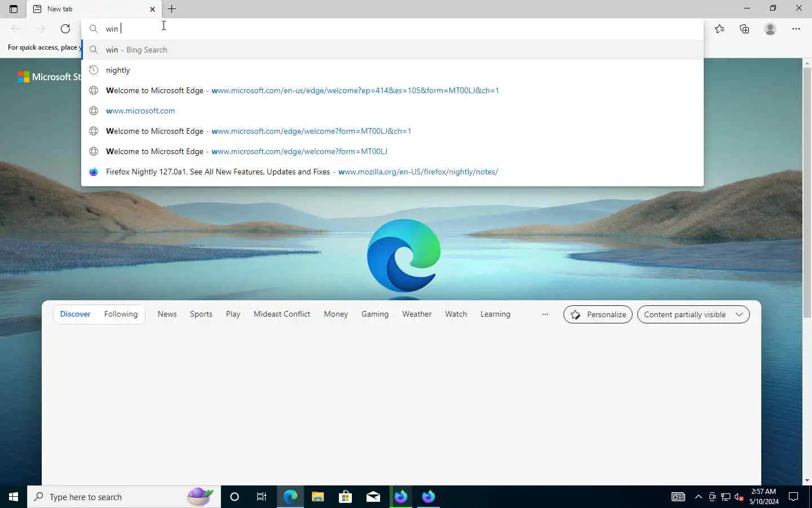Open the Mideast Conflict category
This screenshot has height=508, width=812.
pos(282,314)
